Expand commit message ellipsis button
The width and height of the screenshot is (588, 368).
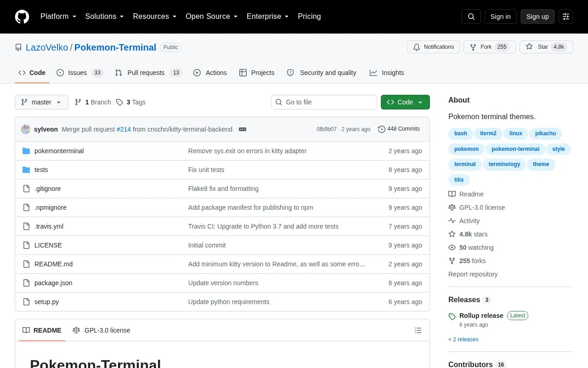pos(243,129)
